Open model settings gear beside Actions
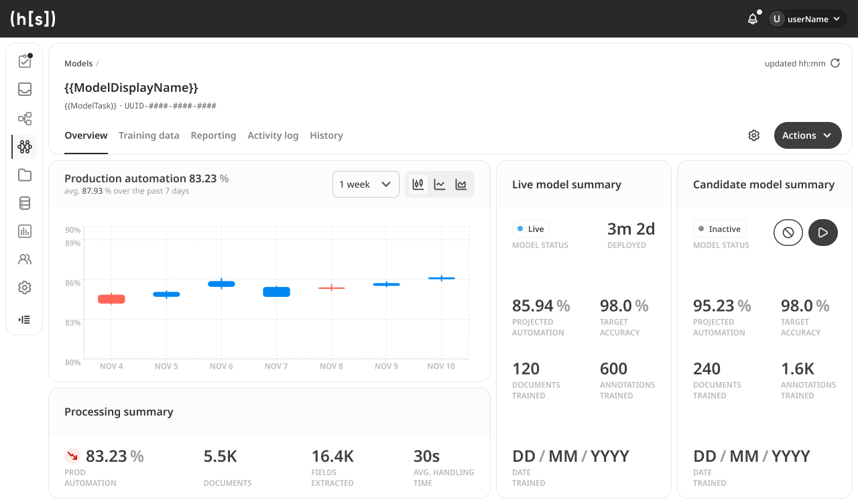 (754, 135)
